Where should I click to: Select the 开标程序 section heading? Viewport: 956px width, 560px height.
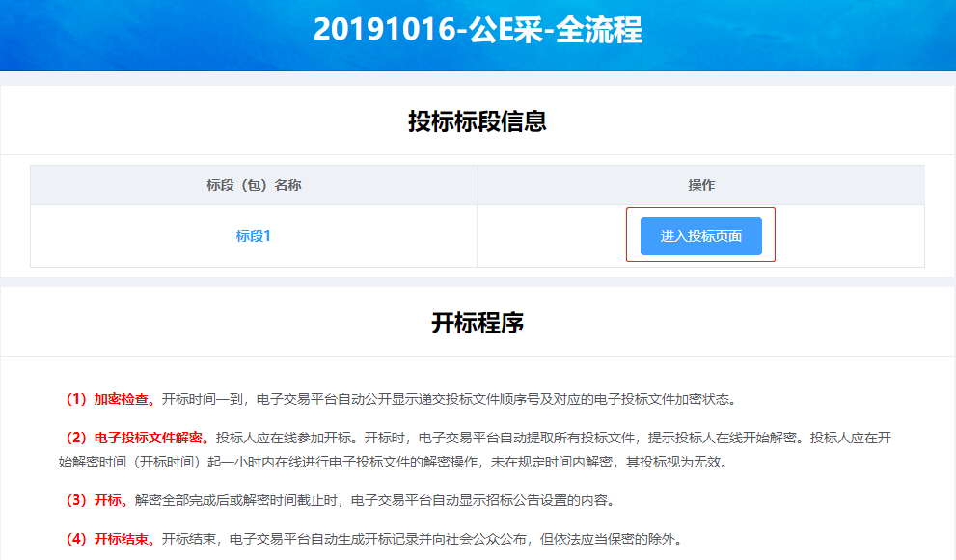(x=478, y=323)
